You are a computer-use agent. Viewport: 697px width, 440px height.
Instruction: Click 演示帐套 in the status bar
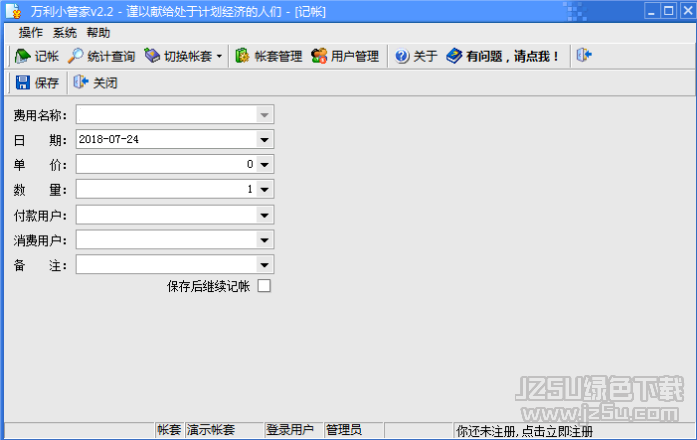tap(210, 430)
